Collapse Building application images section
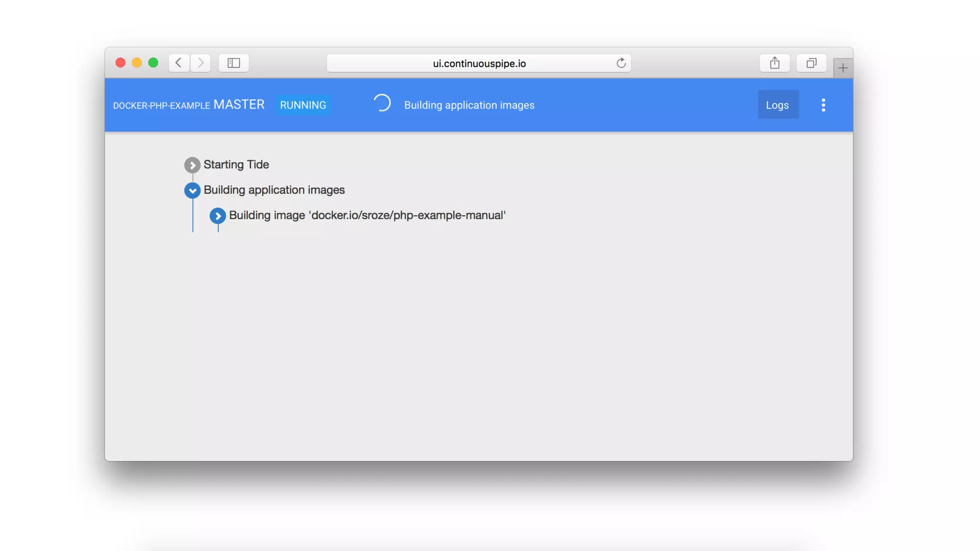Image resolution: width=980 pixels, height=551 pixels. 192,190
